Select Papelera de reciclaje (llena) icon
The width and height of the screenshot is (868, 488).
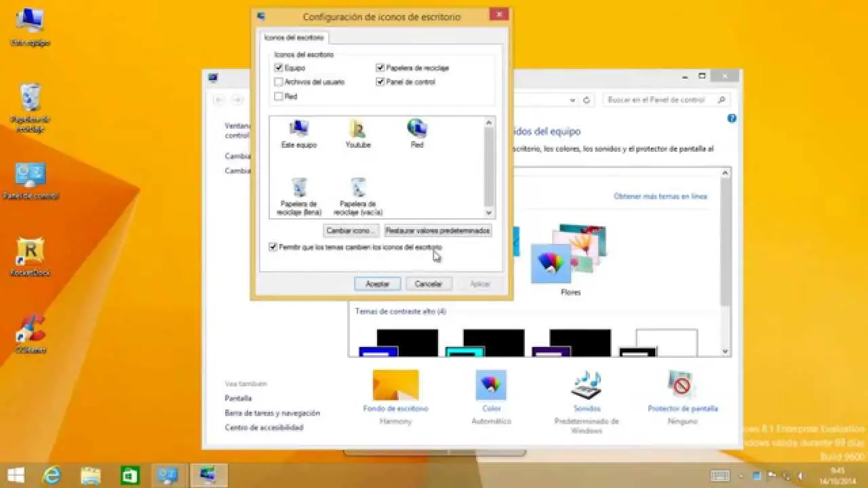coord(298,197)
